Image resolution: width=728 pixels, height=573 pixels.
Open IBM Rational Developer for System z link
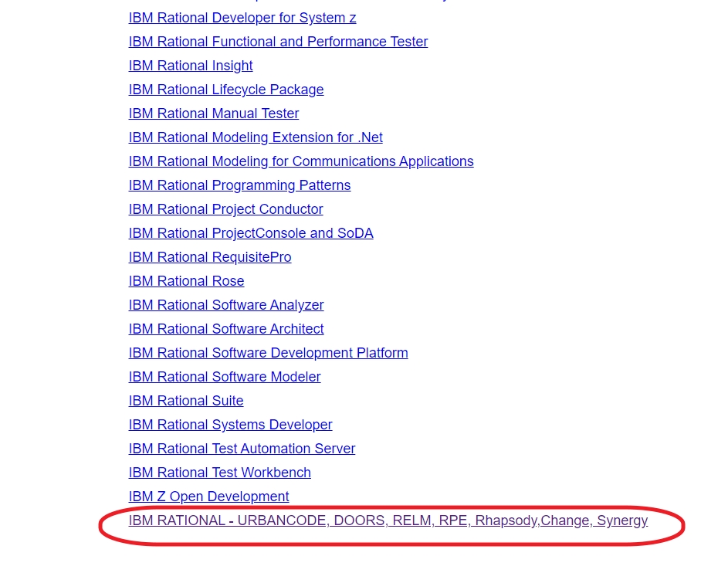click(x=242, y=18)
